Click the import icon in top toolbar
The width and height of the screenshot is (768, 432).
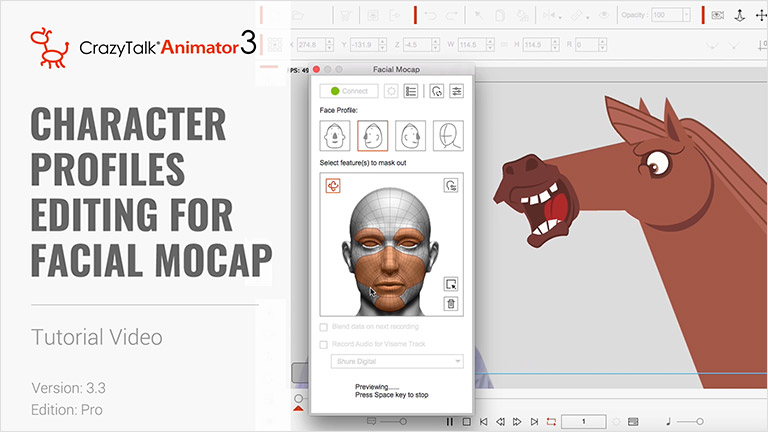click(373, 16)
